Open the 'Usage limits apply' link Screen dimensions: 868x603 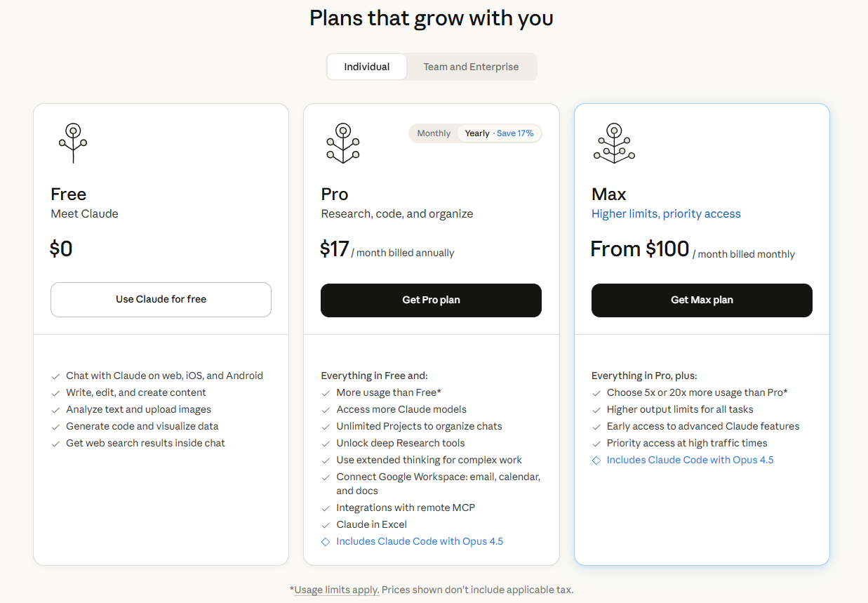pyautogui.click(x=335, y=590)
